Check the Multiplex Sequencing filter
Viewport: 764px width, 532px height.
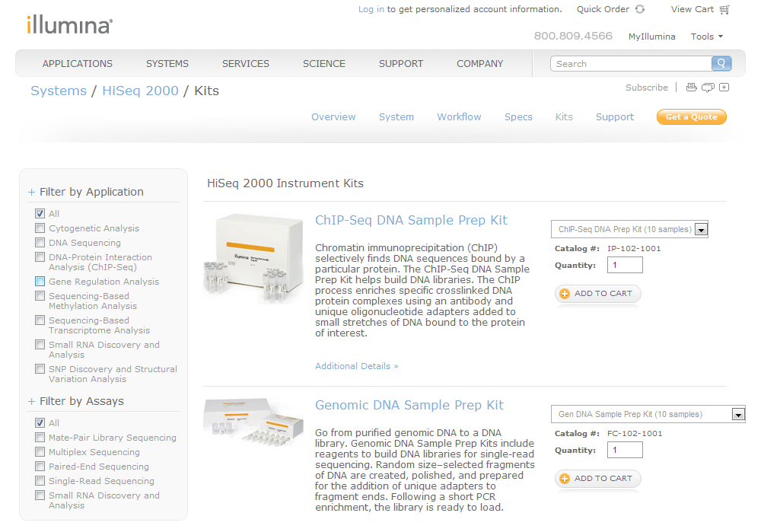(x=40, y=451)
